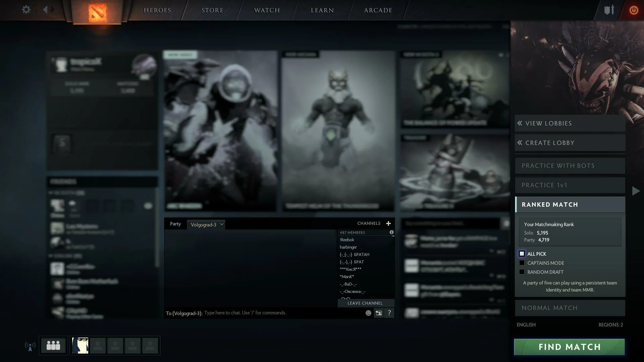The height and width of the screenshot is (362, 644).
Task: Enable the Random Draft checkbox
Action: pos(522,272)
